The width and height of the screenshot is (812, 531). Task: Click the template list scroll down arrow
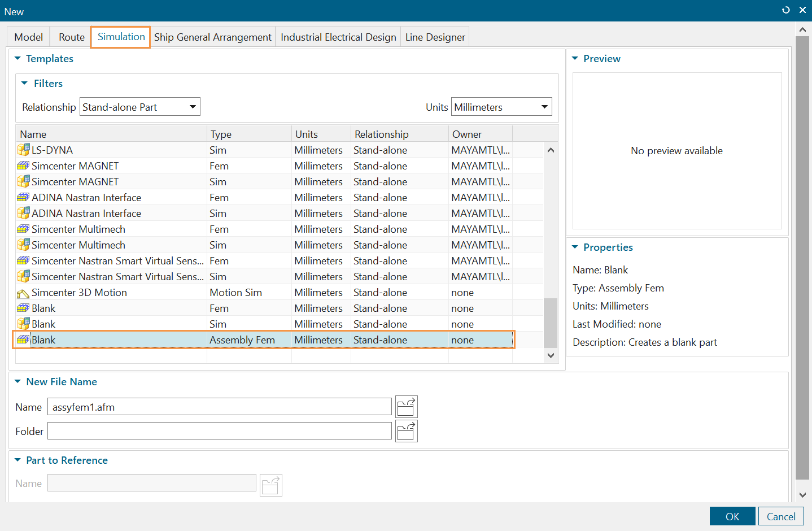tap(551, 355)
